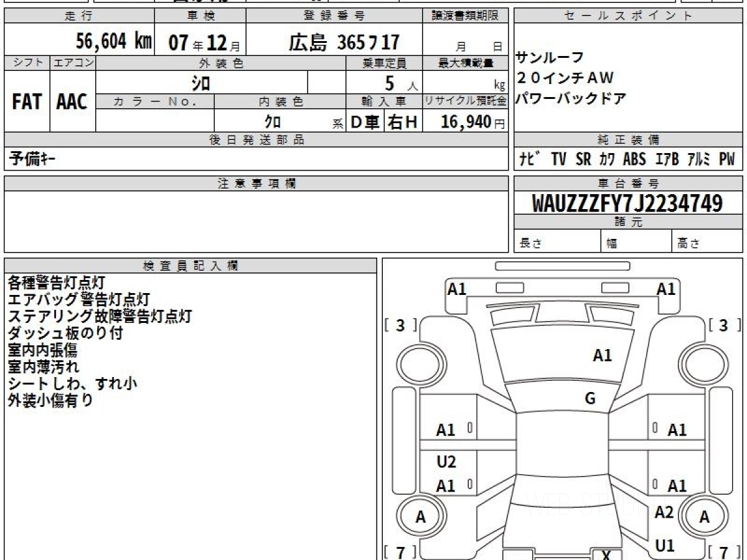
Task: Select the パワーバックドア sales point line
Action: coord(570,98)
